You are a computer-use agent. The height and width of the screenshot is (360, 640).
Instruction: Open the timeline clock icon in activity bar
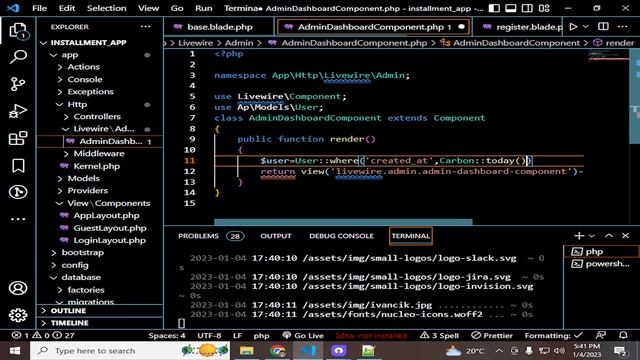coord(18,192)
